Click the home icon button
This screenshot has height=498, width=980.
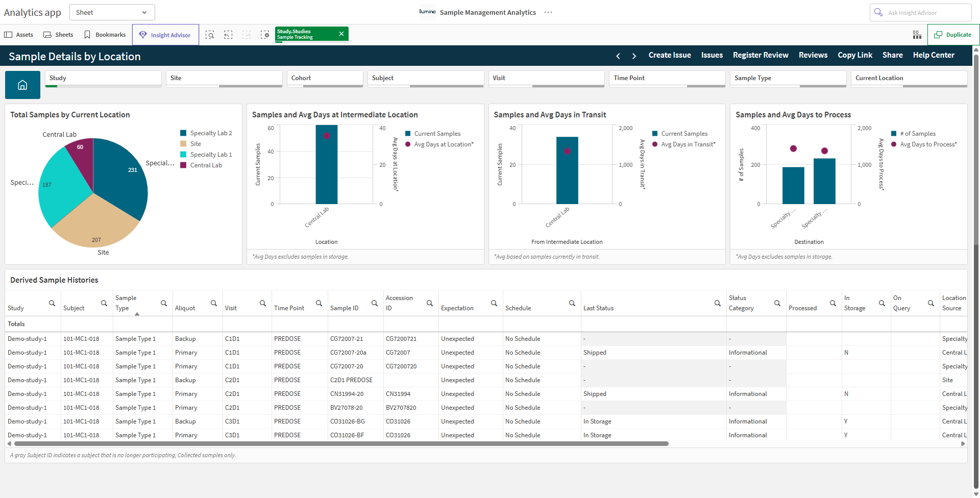(x=22, y=85)
